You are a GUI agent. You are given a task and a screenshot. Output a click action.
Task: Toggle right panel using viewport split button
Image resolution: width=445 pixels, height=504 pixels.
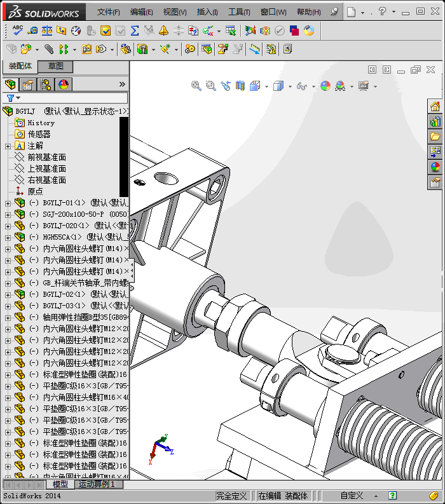[x=387, y=70]
